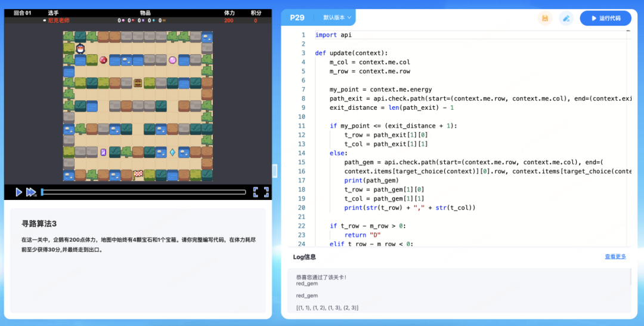Viewport: 644px width, 326px height.
Task: Click line 9 exit_distance assignment
Action: click(391, 107)
